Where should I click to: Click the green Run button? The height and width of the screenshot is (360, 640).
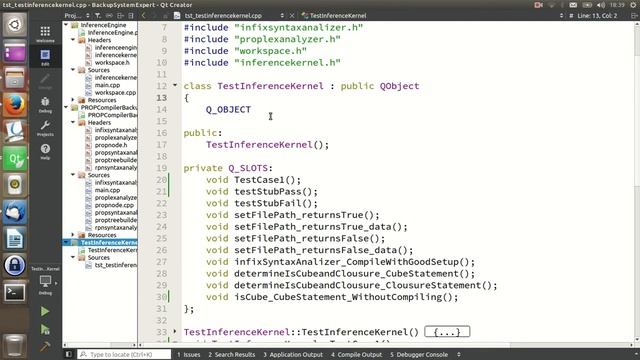tap(45, 311)
